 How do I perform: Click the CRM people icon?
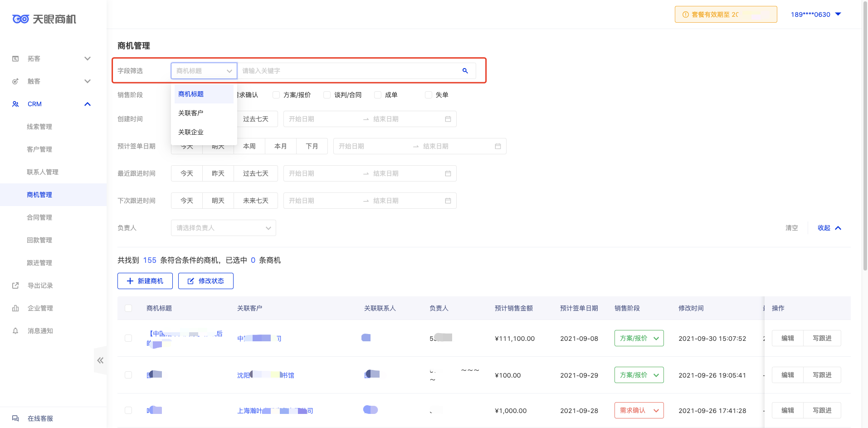pos(15,104)
